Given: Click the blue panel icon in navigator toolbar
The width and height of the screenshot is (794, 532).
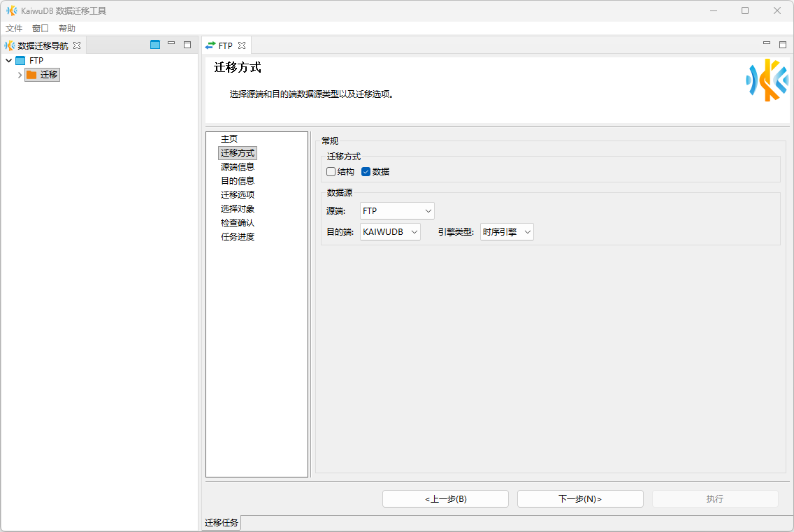Looking at the screenshot, I should coord(155,45).
